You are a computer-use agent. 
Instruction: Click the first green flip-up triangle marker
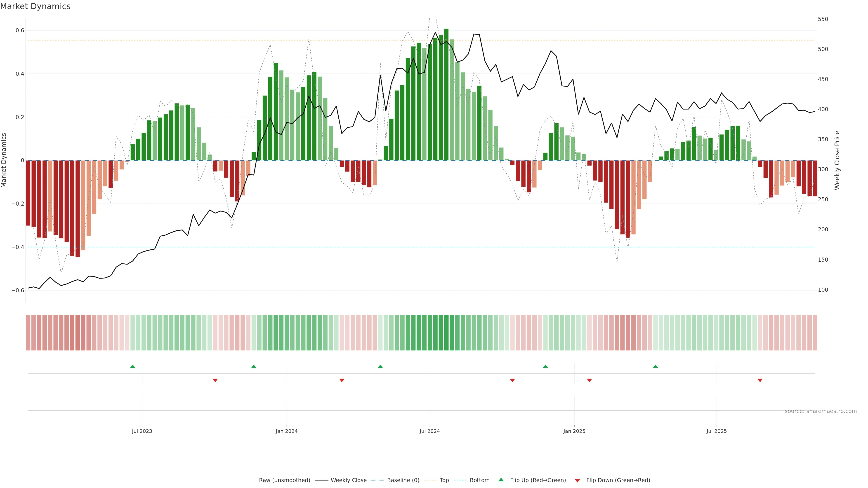133,366
